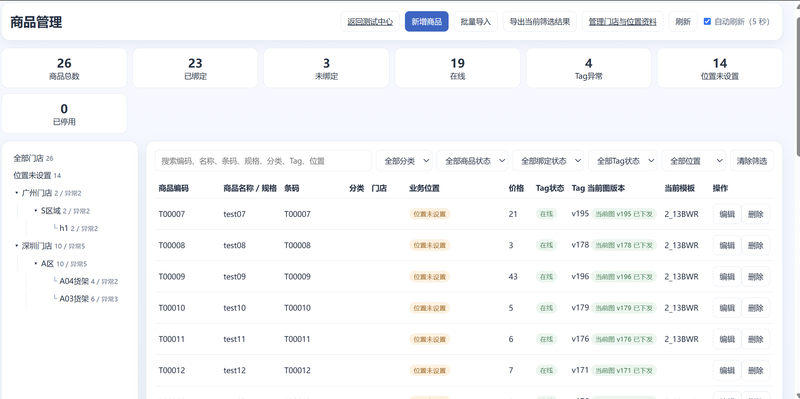800x399 pixels.
Task: Click the 当前模板 column header
Action: (680, 188)
